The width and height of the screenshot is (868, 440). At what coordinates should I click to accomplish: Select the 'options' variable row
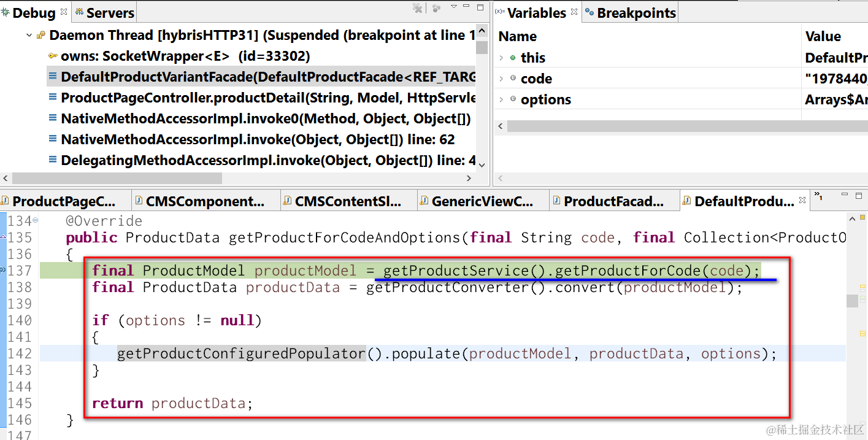(x=681, y=99)
